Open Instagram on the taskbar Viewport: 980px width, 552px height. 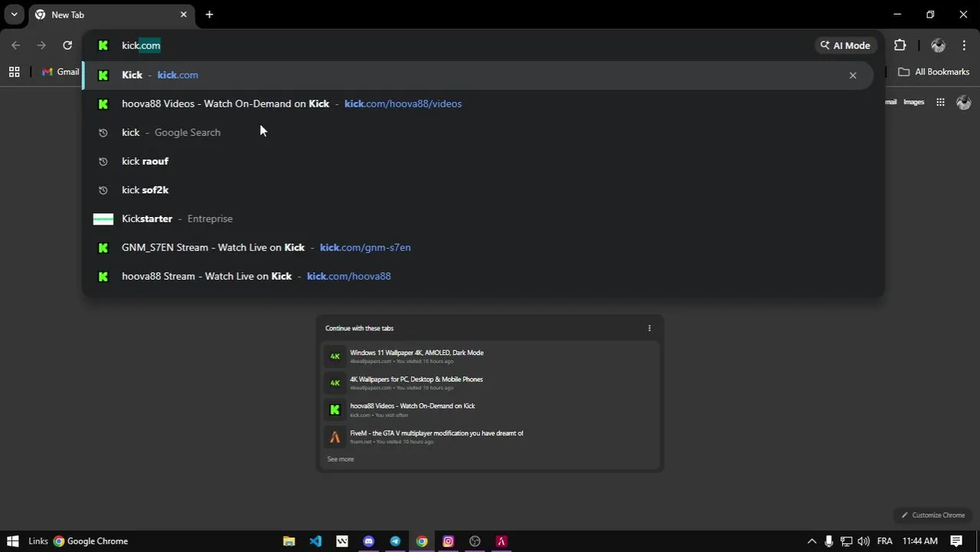(449, 541)
